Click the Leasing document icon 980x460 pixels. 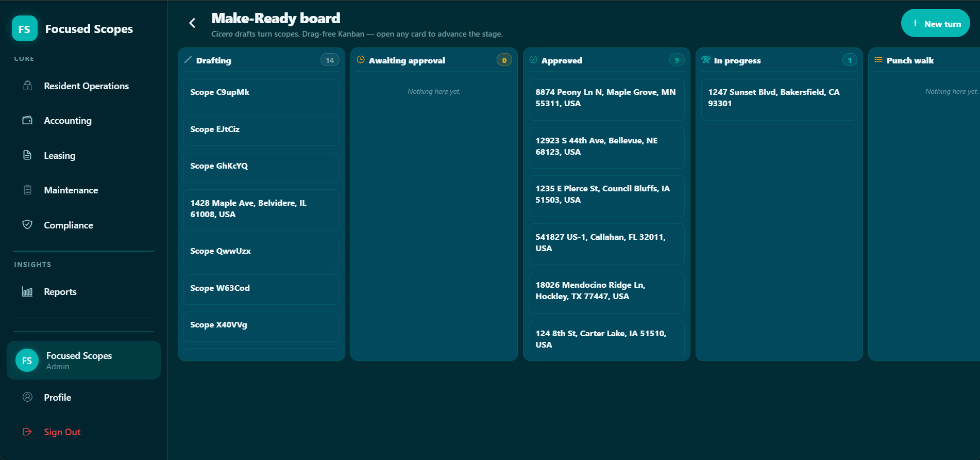[28, 155]
